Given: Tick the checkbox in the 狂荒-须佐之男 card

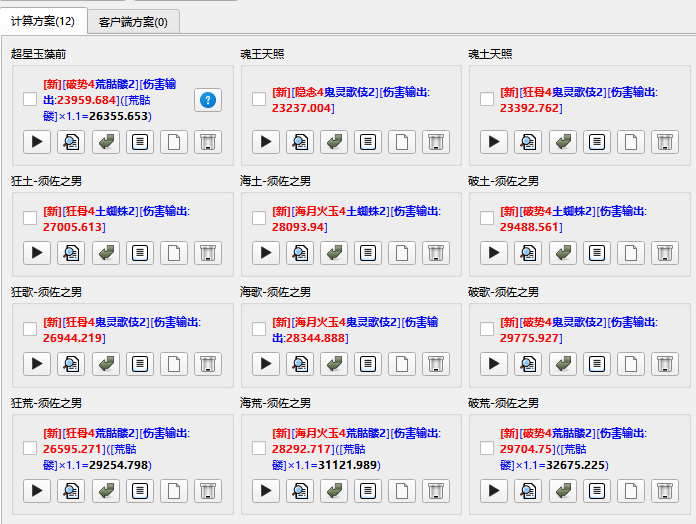Looking at the screenshot, I should tap(30, 448).
